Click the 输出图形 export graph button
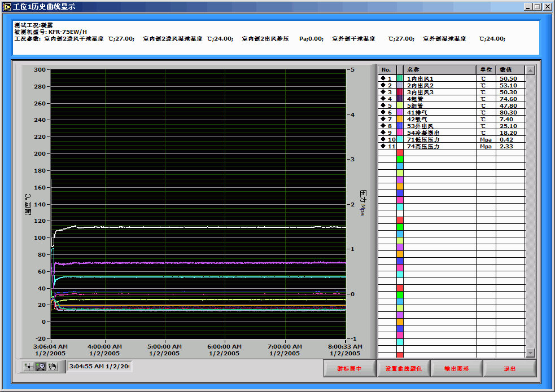 [x=456, y=368]
